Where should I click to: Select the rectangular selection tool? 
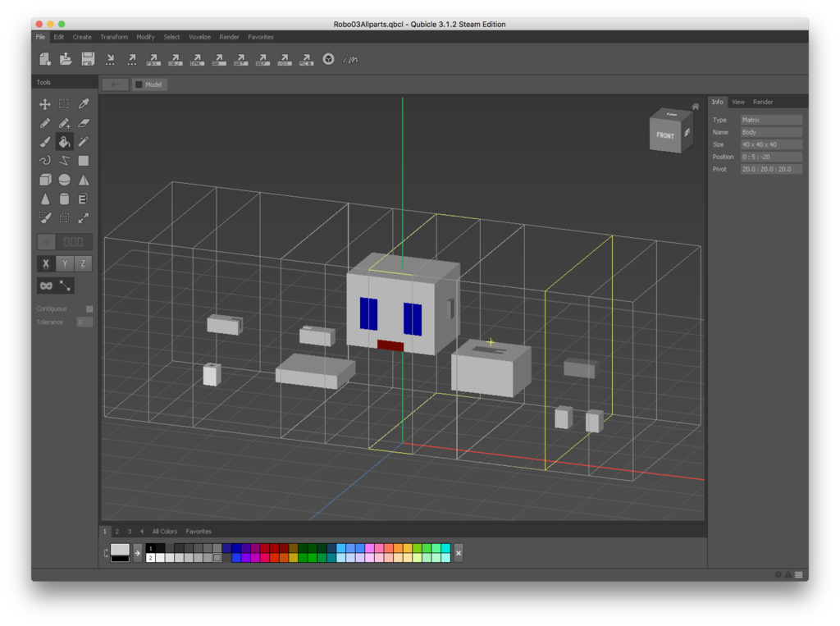[x=64, y=104]
